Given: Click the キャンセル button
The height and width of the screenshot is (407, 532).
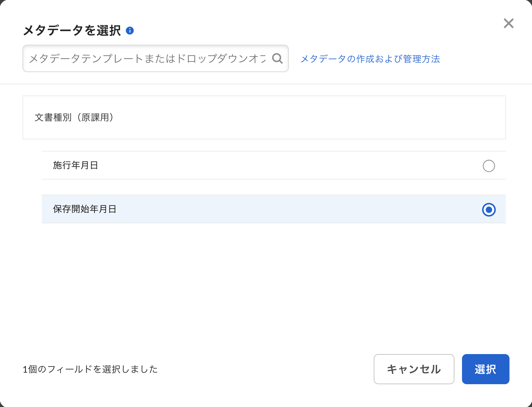Looking at the screenshot, I should 414,369.
